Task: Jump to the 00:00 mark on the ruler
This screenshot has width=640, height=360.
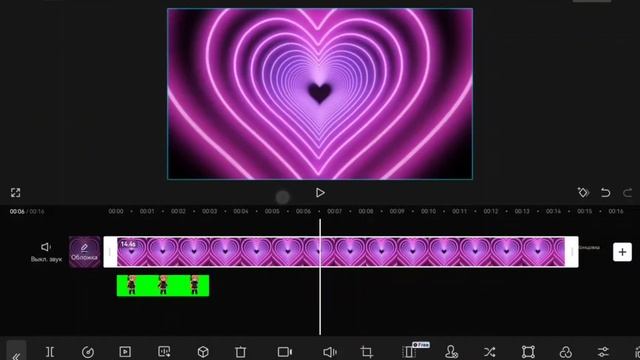Action: (116, 211)
